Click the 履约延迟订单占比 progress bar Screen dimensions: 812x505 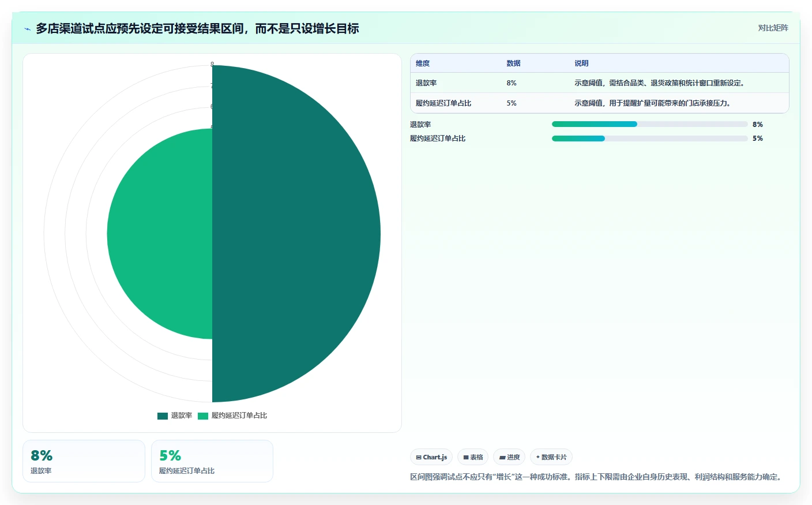(x=650, y=139)
